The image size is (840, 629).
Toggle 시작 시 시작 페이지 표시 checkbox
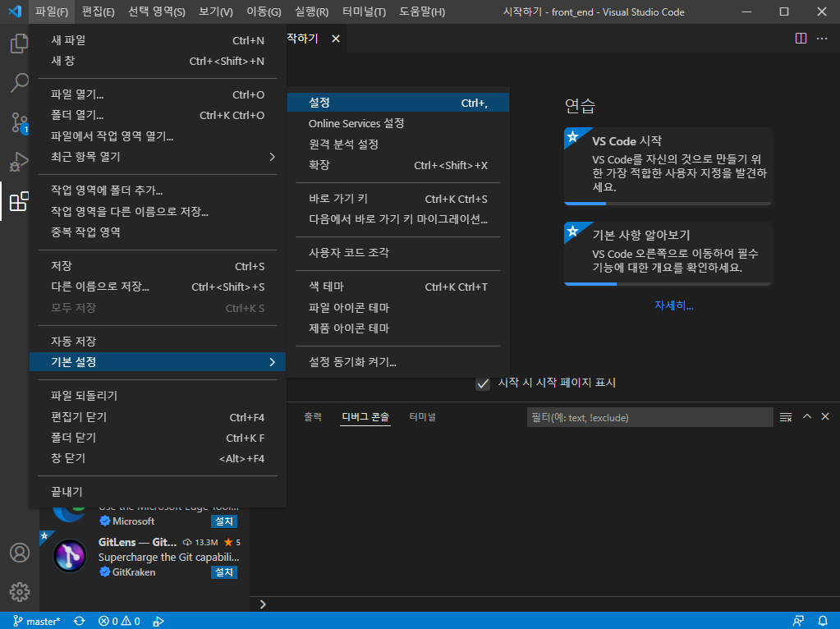point(483,383)
